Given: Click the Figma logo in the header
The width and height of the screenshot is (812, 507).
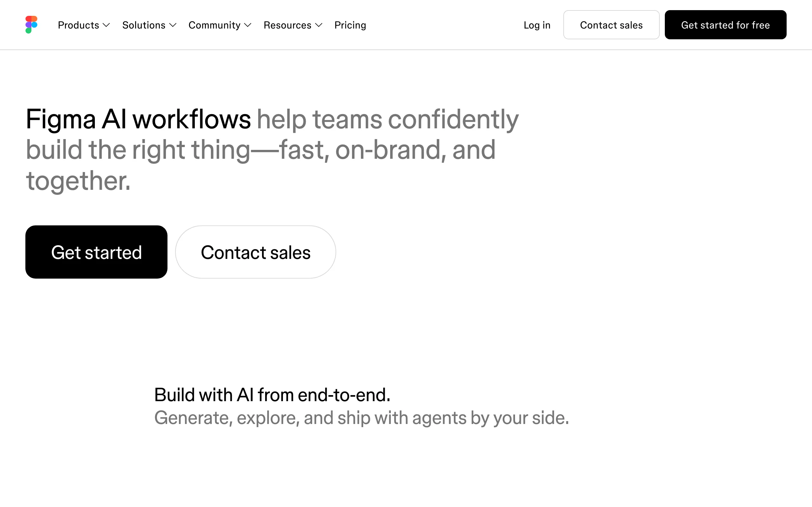Looking at the screenshot, I should [x=31, y=25].
